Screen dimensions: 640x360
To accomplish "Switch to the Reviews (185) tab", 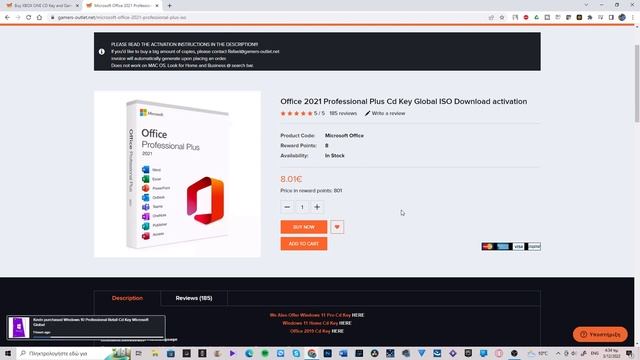I will click(194, 298).
